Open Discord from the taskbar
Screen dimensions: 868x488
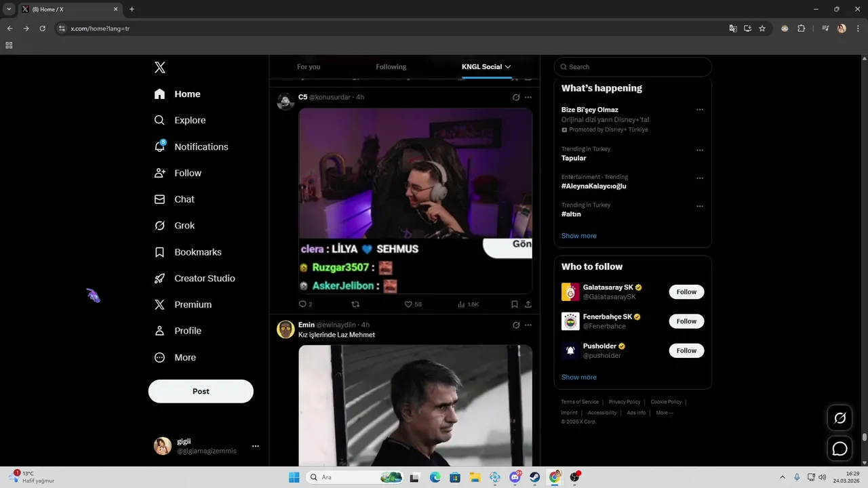(515, 477)
